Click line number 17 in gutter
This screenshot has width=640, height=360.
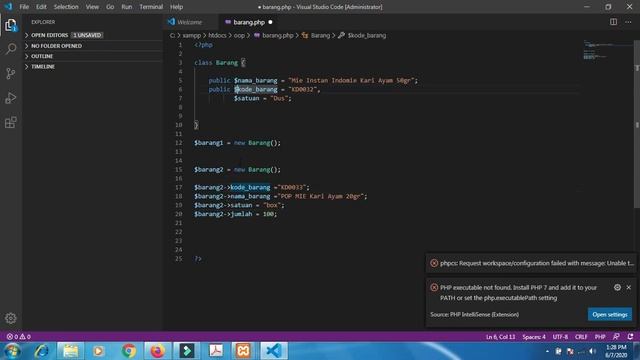point(178,187)
